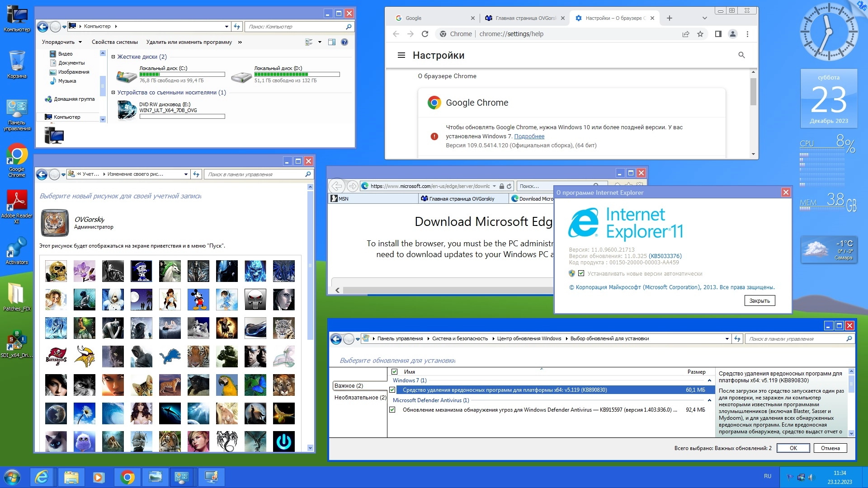Toggle the Windows Defender Antivirus update checkbox
The height and width of the screenshot is (488, 868).
click(x=392, y=410)
